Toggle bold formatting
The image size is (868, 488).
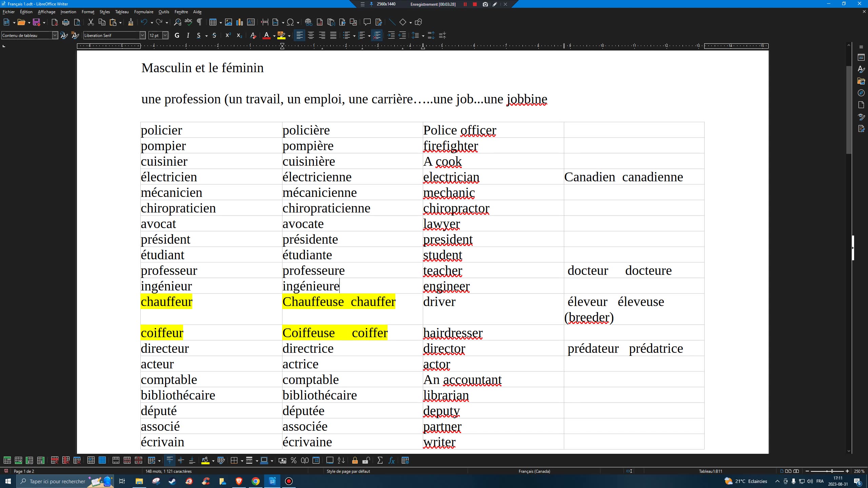coord(177,35)
